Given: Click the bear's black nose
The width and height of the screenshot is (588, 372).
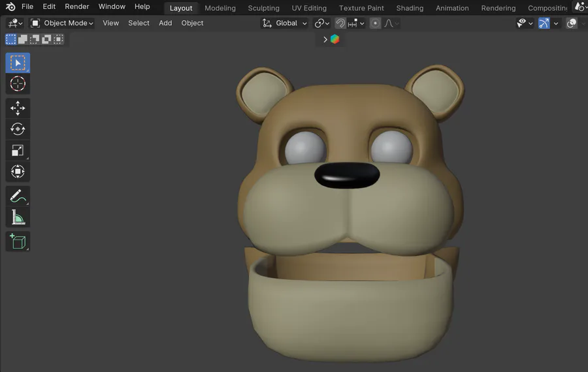Looking at the screenshot, I should click(347, 175).
